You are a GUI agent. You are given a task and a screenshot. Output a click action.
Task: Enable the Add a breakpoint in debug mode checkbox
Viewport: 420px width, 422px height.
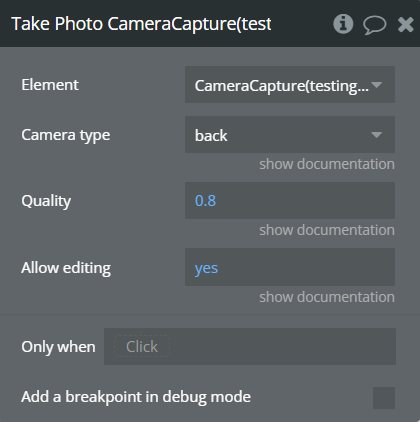click(x=384, y=398)
